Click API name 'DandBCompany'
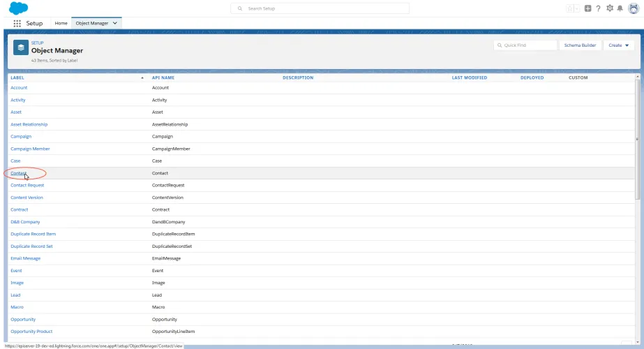Viewport: 644px width, 349px height. (x=168, y=222)
